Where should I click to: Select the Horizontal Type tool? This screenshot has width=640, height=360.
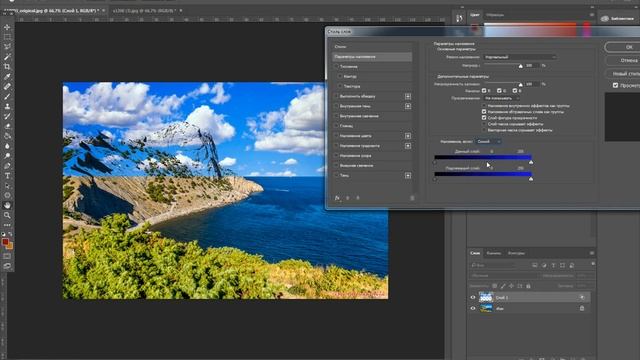point(7,176)
